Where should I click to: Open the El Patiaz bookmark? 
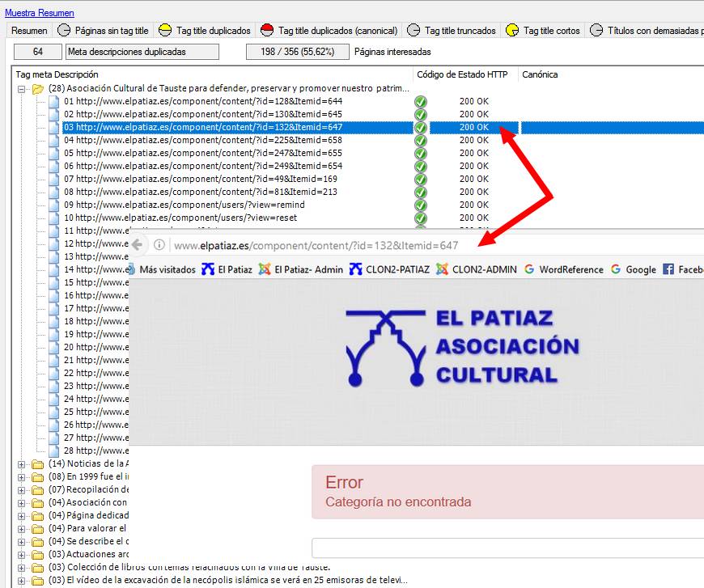coord(227,269)
